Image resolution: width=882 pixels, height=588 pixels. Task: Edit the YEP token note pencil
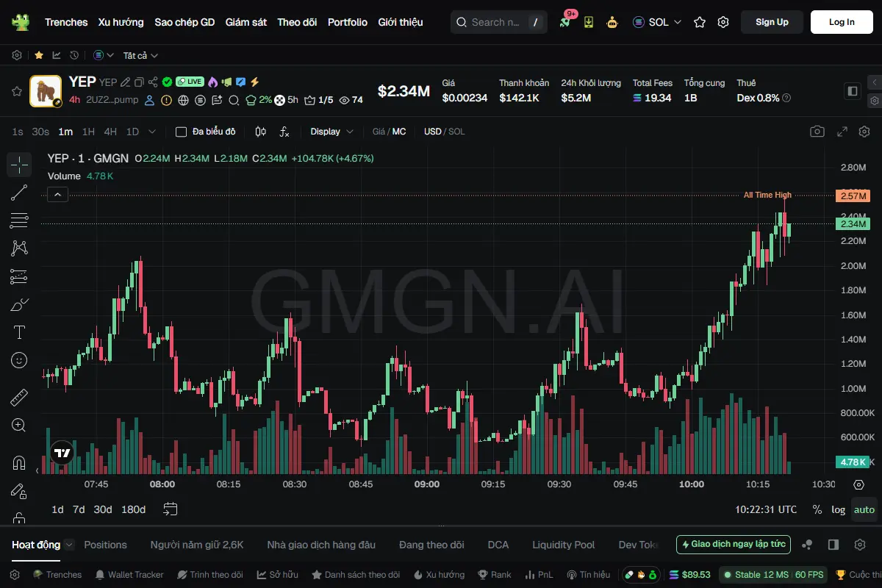click(125, 82)
